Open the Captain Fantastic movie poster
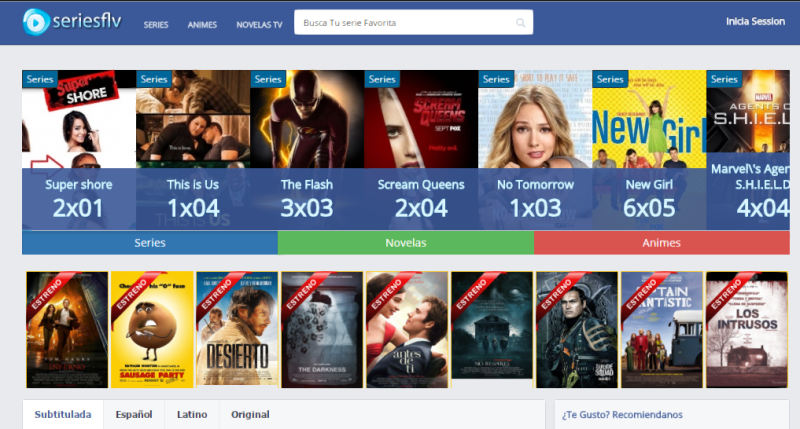 pyautogui.click(x=662, y=330)
